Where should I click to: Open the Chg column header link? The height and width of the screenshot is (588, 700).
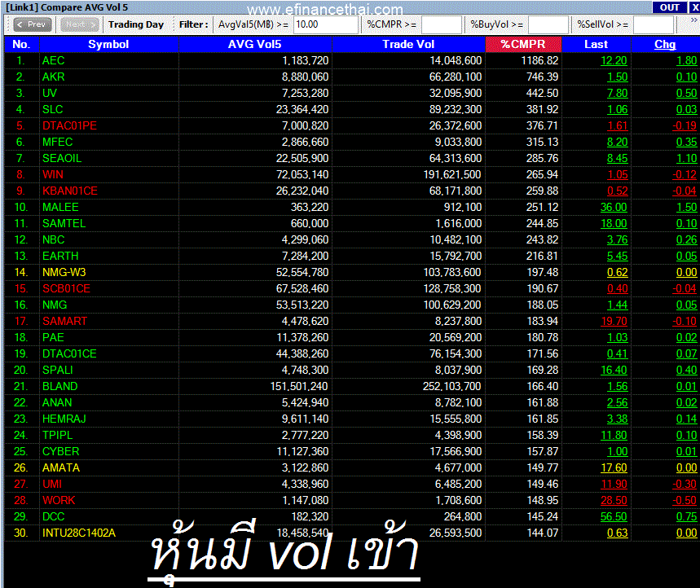[665, 44]
